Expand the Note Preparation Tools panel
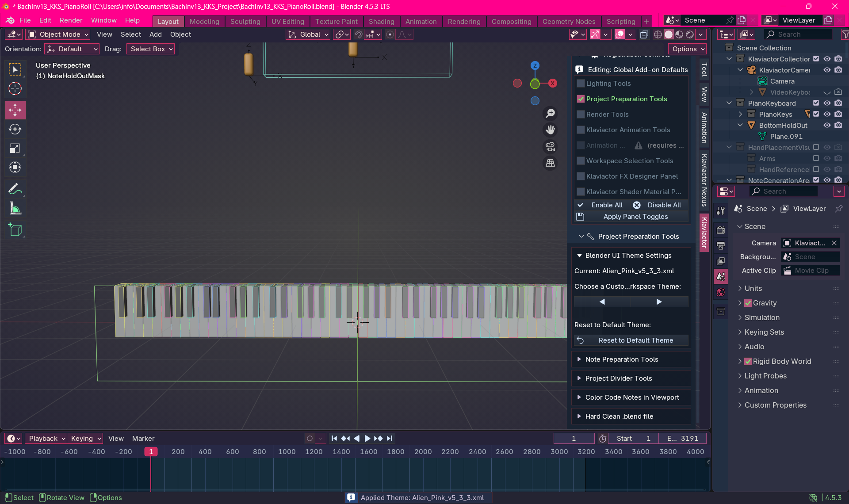The height and width of the screenshot is (504, 849). pos(621,359)
